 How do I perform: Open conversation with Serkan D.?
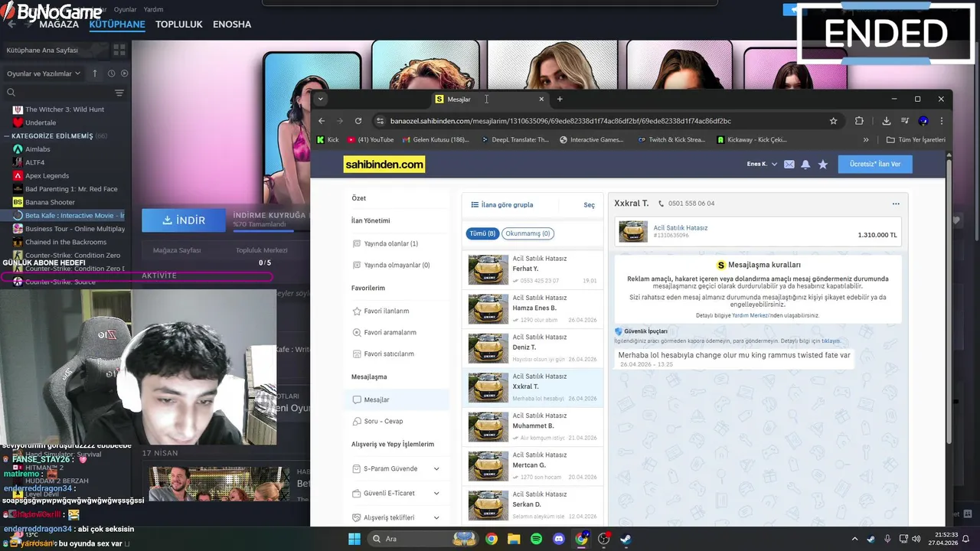(533, 504)
